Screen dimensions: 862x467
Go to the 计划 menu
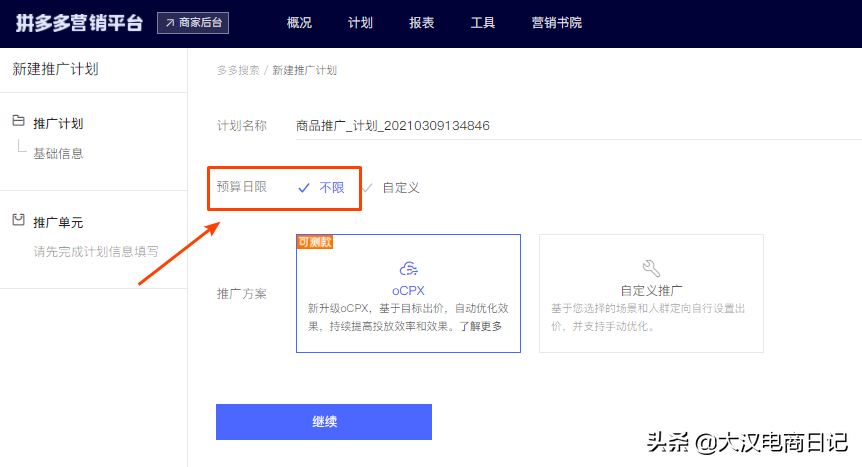click(x=360, y=23)
